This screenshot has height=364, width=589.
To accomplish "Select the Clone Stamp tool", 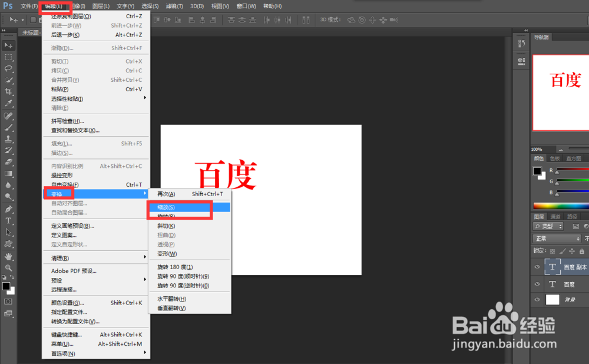I will (8, 139).
